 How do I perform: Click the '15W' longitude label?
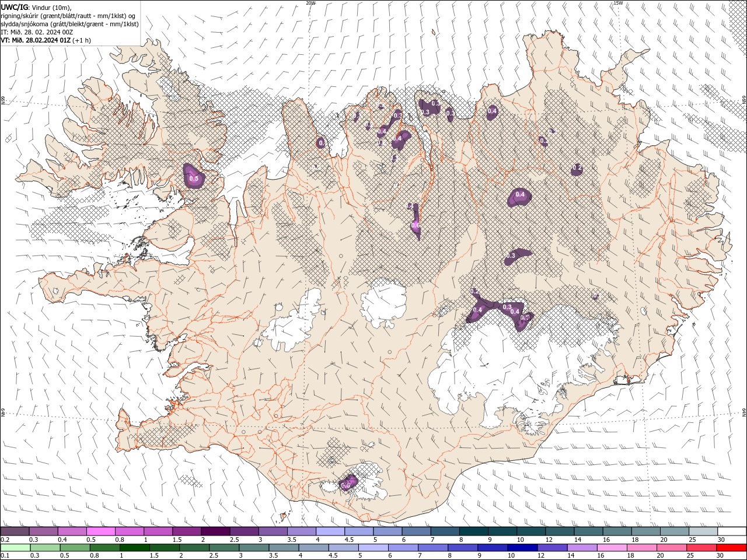click(x=618, y=3)
